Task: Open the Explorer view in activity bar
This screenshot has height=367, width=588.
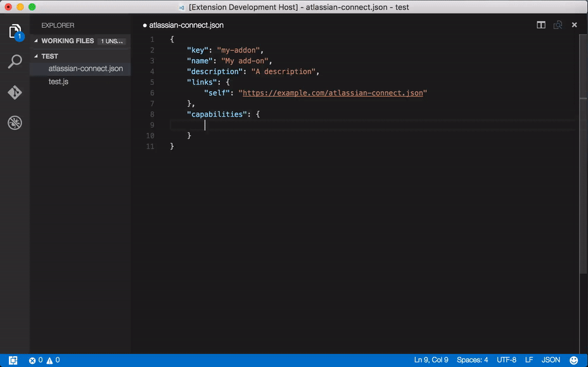Action: pyautogui.click(x=15, y=32)
